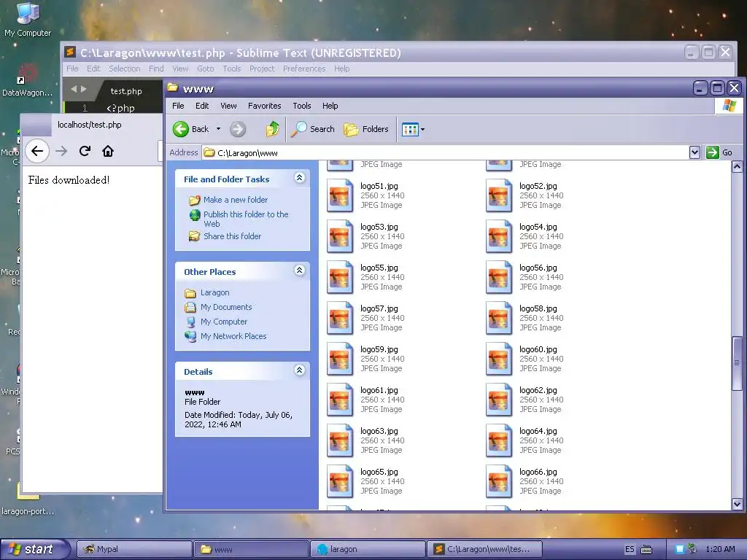
Task: Select the logo54.jpg file icon
Action: click(499, 236)
